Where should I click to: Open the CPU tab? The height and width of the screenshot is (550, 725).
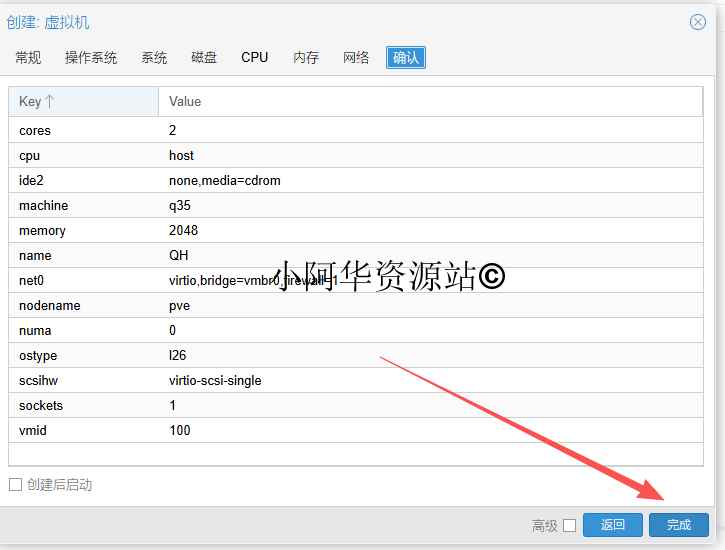[x=254, y=57]
